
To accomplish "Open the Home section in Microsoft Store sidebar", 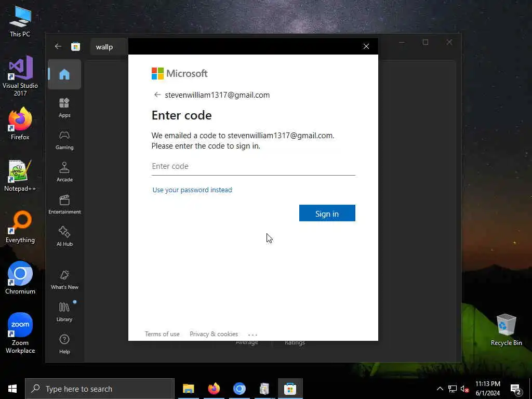I will [64, 74].
